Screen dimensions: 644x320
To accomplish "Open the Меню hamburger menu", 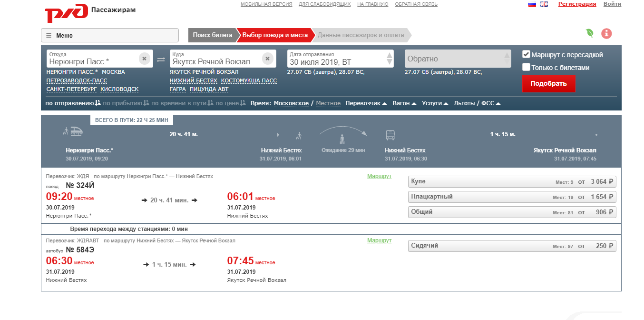I will point(109,35).
